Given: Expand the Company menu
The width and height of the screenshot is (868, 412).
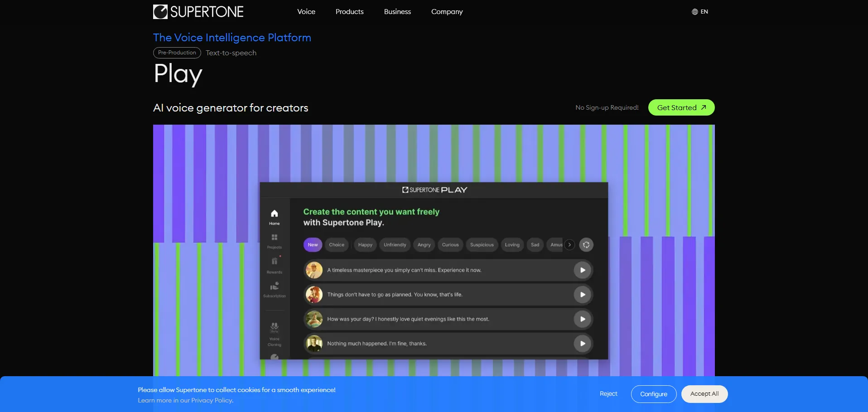Looking at the screenshot, I should (x=447, y=12).
